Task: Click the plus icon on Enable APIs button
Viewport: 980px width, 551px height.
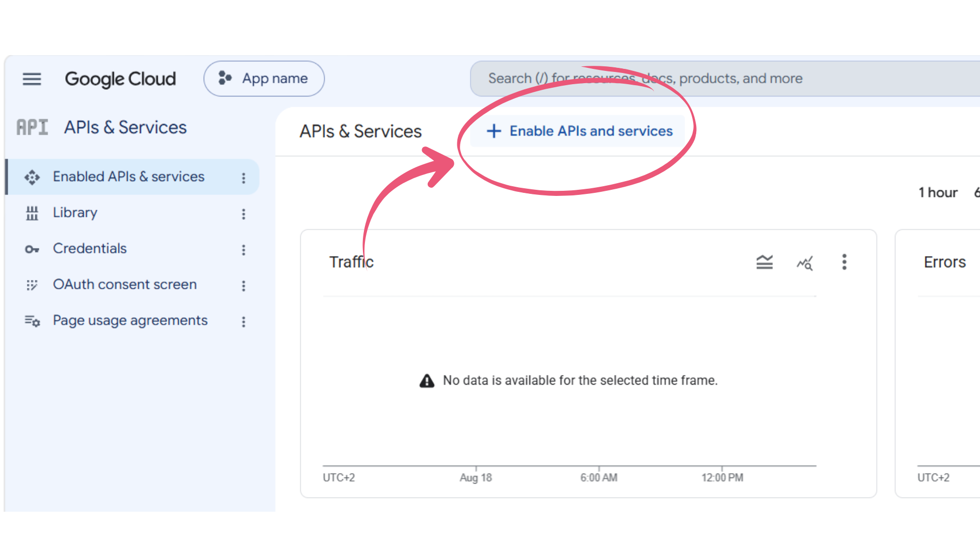Action: tap(494, 131)
